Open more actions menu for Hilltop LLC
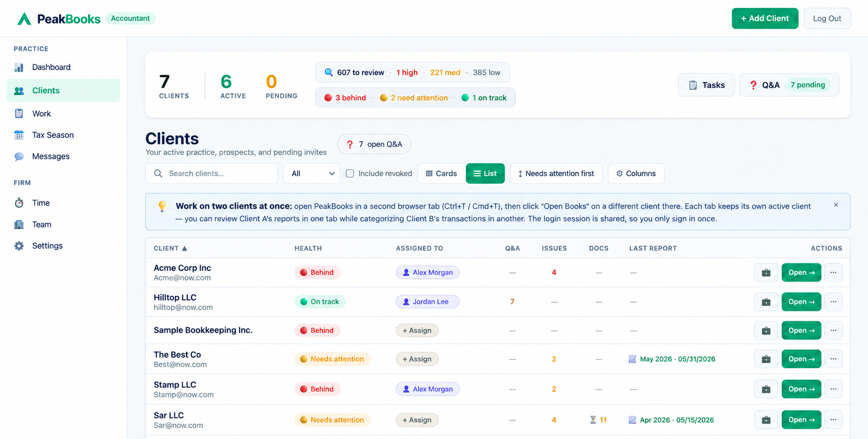Image resolution: width=868 pixels, height=439 pixels. pyautogui.click(x=834, y=302)
